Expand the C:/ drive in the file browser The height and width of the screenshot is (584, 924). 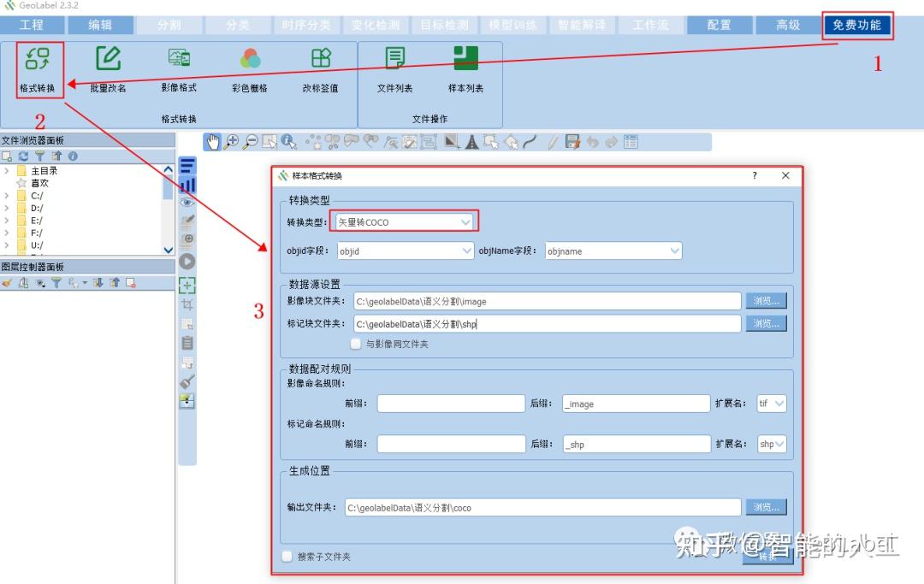click(x=8, y=195)
